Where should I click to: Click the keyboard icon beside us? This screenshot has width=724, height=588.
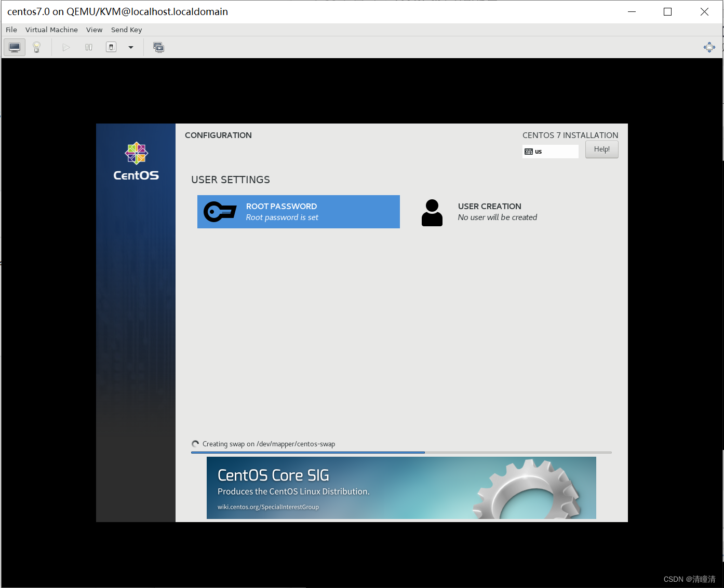pos(529,152)
